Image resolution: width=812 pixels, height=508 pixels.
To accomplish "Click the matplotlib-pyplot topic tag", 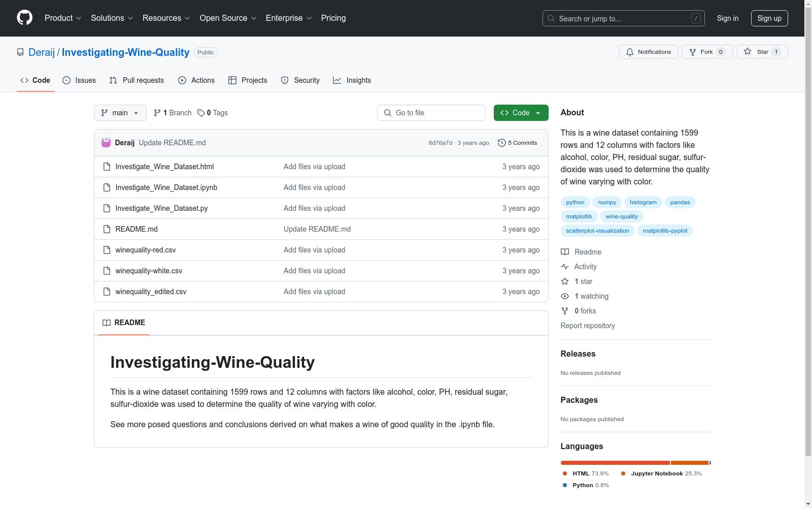I will [x=665, y=231].
